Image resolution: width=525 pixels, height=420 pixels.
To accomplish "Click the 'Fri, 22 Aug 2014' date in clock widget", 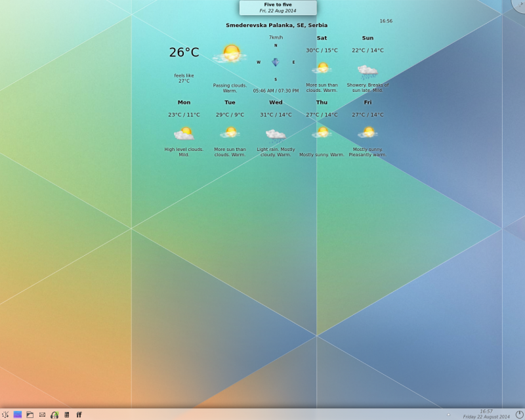I will pos(278,10).
